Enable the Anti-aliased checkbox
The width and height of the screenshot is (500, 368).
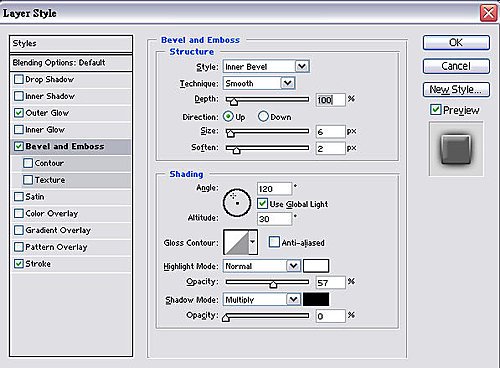click(x=274, y=242)
